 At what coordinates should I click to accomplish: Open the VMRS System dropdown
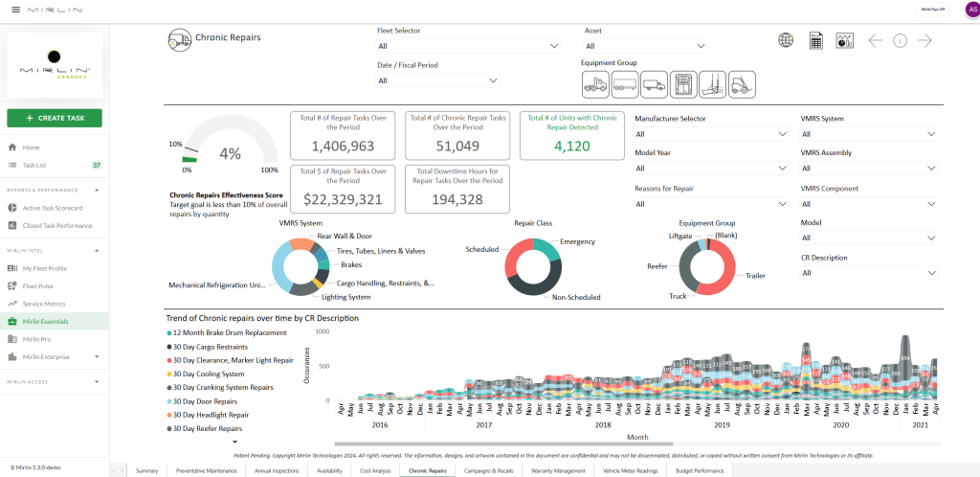(x=869, y=134)
